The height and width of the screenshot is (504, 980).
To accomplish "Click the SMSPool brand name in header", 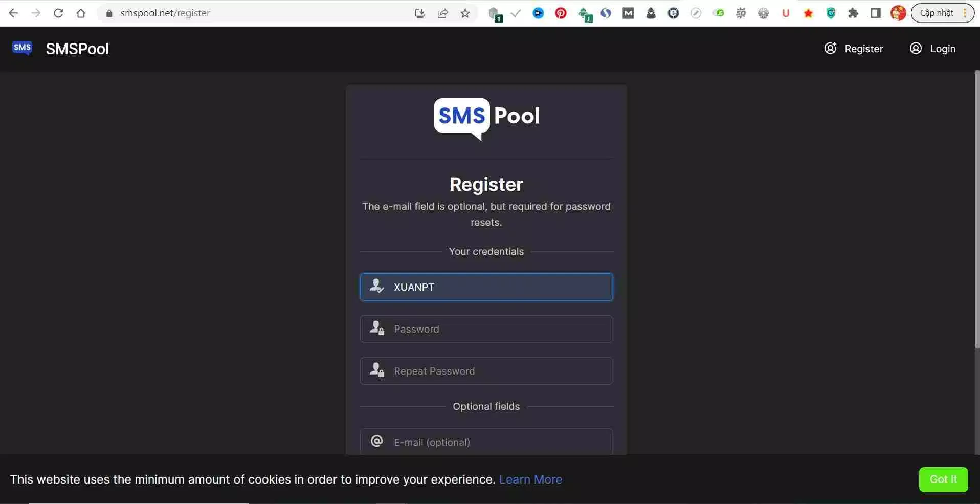I will pyautogui.click(x=77, y=49).
